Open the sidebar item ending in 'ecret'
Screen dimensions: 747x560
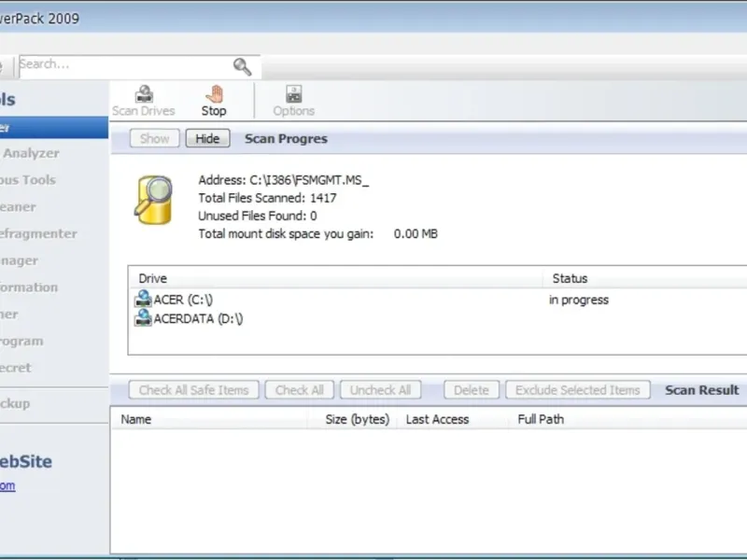pyautogui.click(x=16, y=368)
